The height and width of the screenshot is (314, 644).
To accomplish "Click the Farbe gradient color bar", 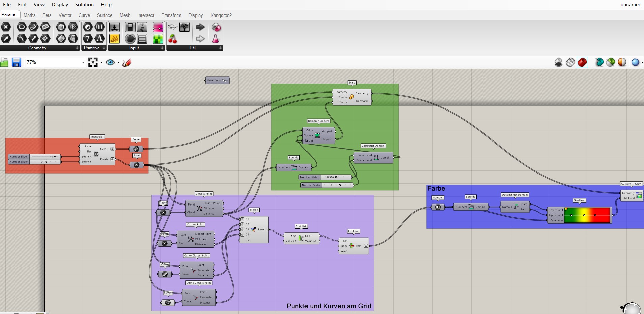I will click(587, 215).
